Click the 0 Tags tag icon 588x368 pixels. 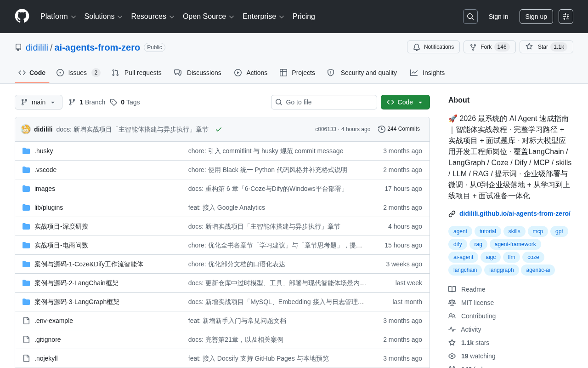point(113,102)
